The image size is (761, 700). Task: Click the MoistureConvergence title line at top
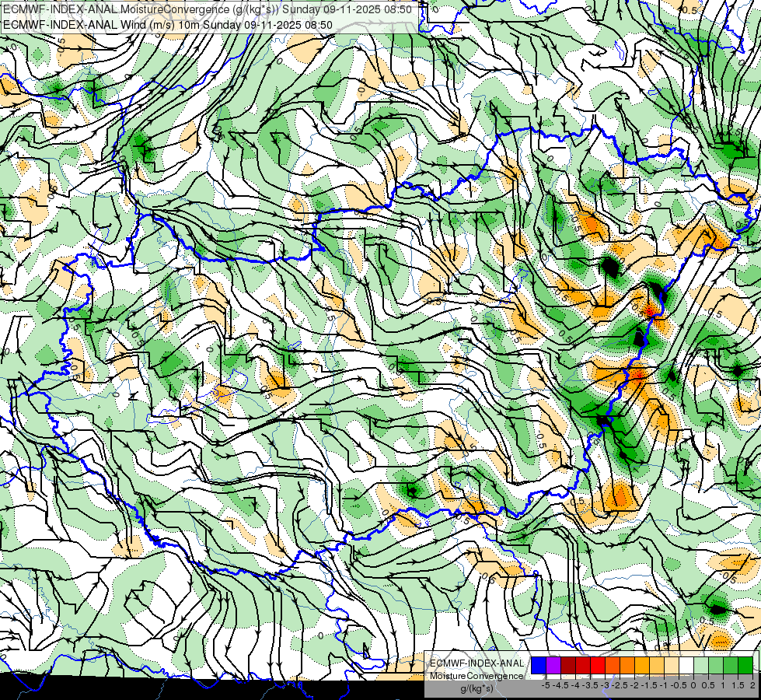pos(208,9)
